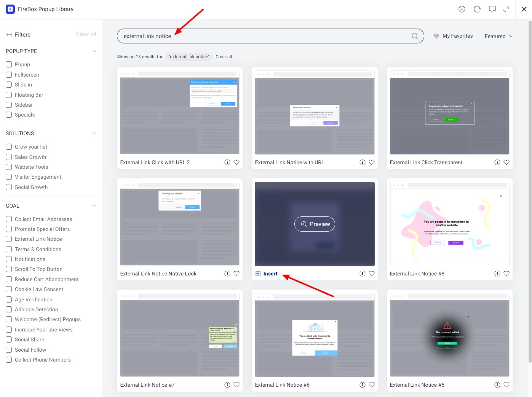Click the Preview button on the hovered template
Screen dimensions: 532x397
click(314, 224)
